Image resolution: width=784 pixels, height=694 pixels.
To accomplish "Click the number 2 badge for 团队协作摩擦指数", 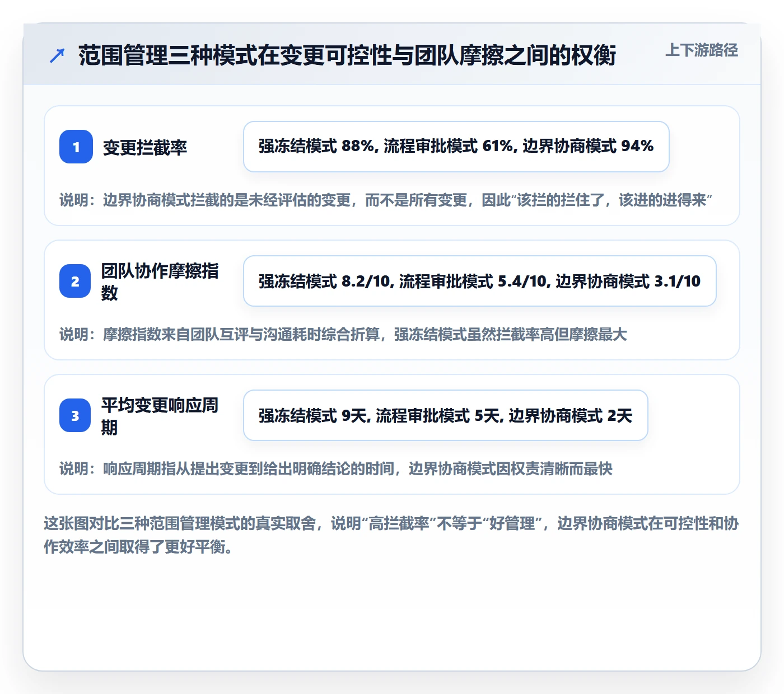I will (75, 281).
